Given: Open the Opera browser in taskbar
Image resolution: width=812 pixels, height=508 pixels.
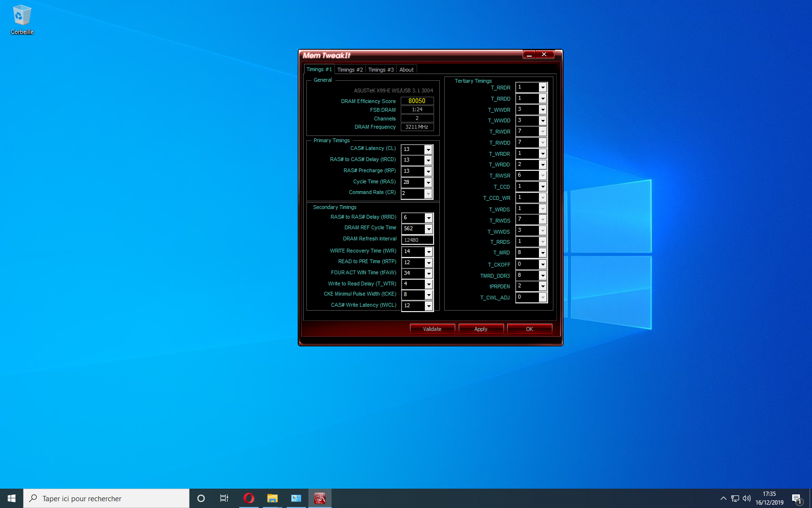Looking at the screenshot, I should (248, 498).
